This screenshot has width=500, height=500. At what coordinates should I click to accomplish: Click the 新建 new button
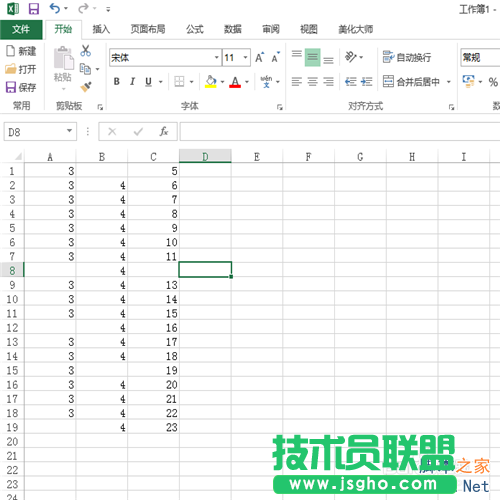(21, 51)
